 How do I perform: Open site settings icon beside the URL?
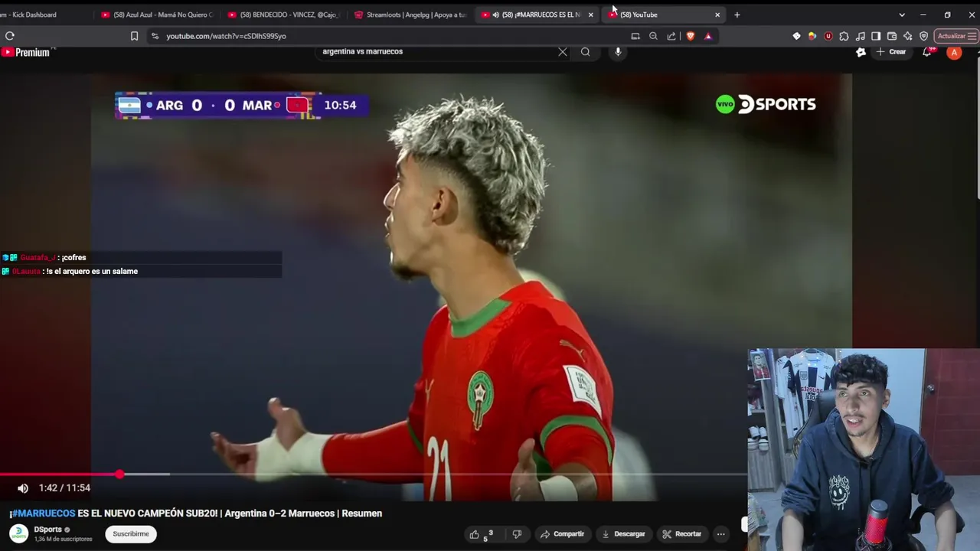[155, 36]
